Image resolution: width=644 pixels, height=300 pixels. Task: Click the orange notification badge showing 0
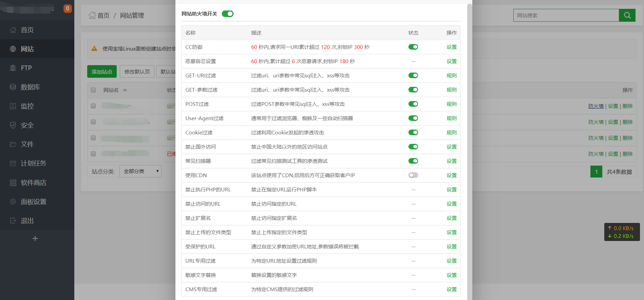click(x=68, y=8)
